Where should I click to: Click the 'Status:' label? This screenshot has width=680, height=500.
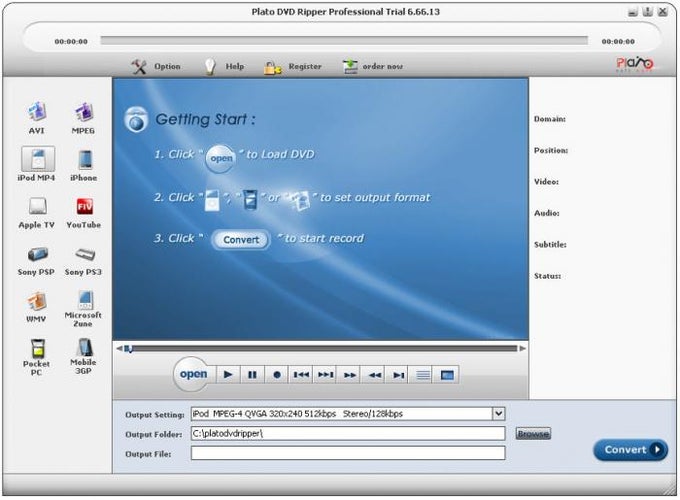(547, 276)
